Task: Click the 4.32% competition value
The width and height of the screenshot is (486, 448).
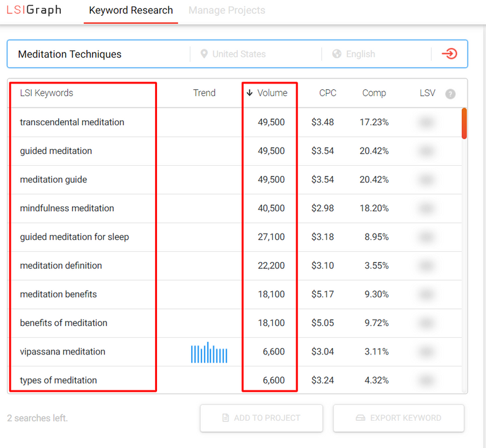Action: 377,380
